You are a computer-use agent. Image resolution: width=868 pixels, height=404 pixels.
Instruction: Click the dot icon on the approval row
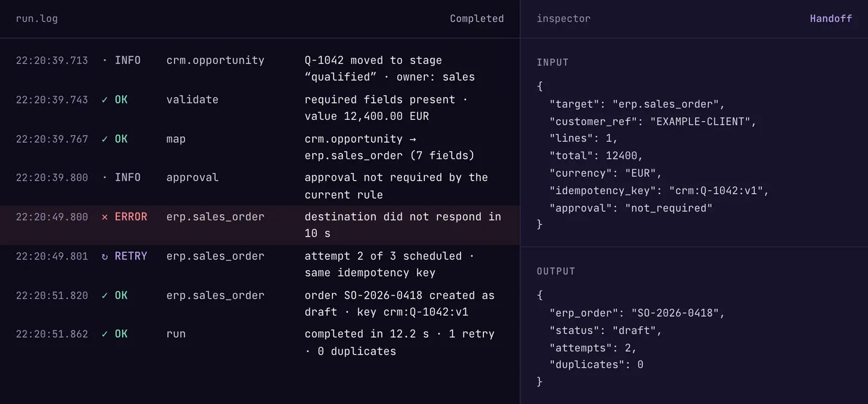pyautogui.click(x=105, y=178)
